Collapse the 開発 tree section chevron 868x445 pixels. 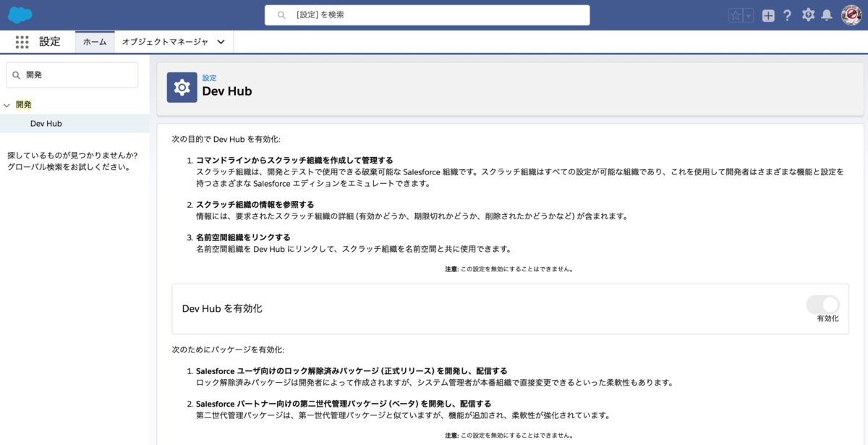coord(7,105)
